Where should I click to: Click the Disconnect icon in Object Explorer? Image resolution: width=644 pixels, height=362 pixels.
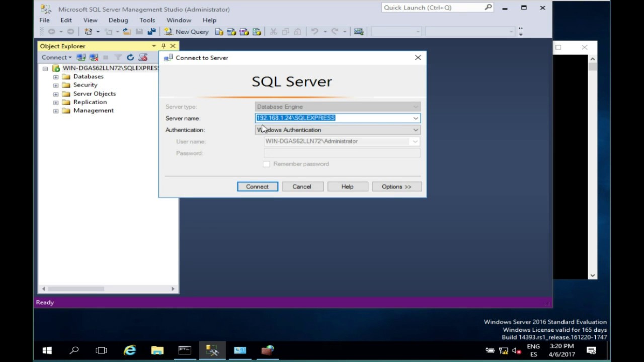tap(93, 57)
